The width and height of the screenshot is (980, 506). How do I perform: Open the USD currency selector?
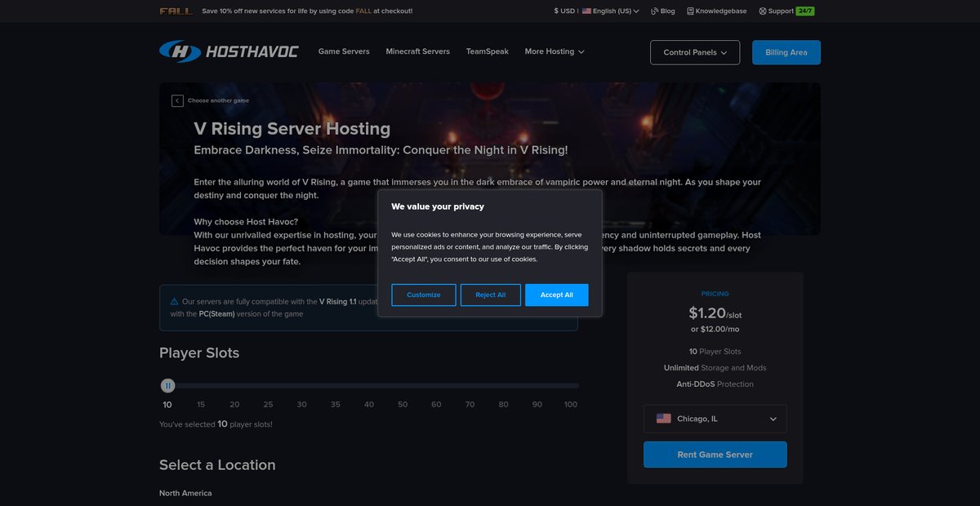566,11
